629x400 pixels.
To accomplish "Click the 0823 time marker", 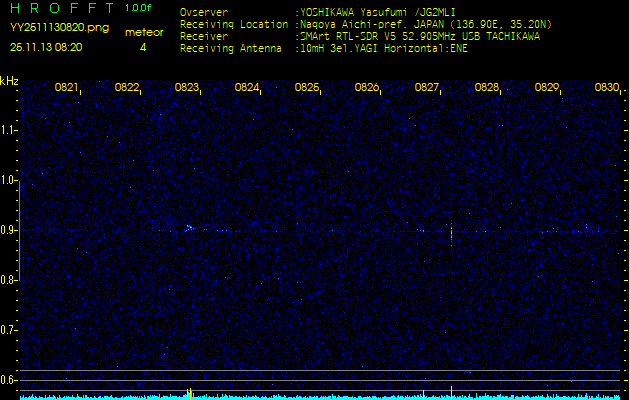I will tap(186, 87).
